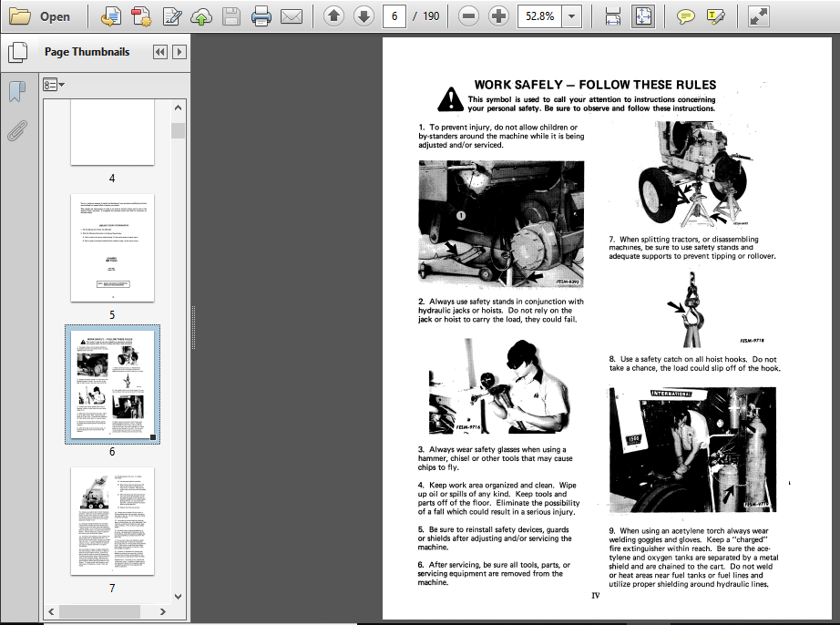Click the 'WORK SAFELY – FOLLOW THESE RULES' heading

click(595, 85)
